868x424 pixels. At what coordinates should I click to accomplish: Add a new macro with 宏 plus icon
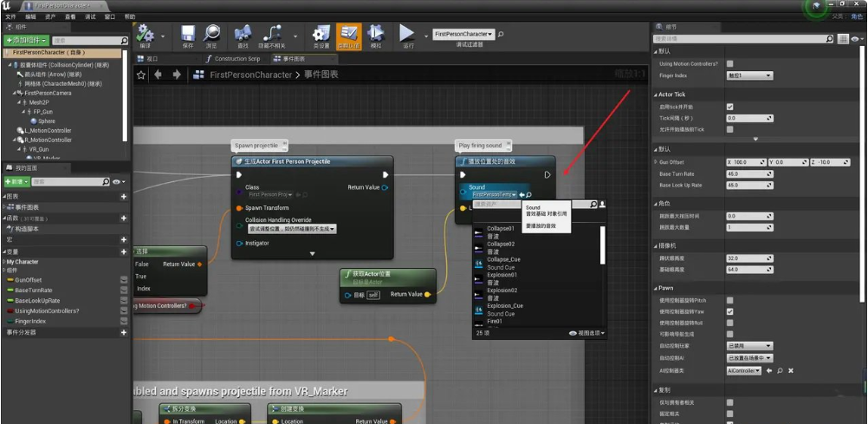click(x=124, y=239)
